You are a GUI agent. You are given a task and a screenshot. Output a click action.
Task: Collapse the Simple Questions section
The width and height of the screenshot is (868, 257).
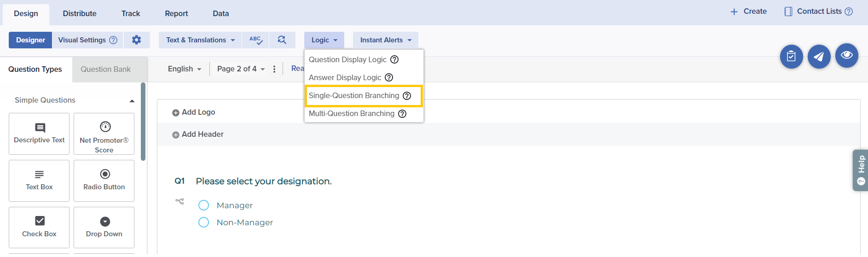click(132, 100)
